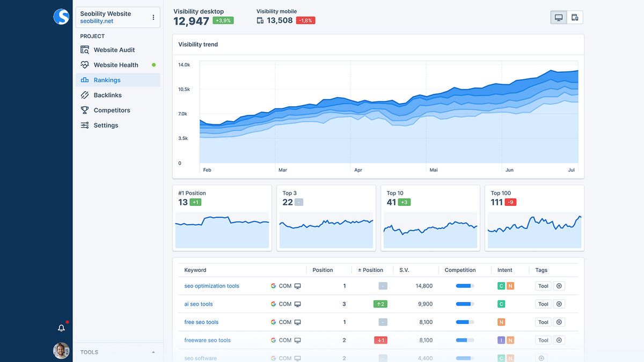Sort table by Competition column

[x=460, y=270]
